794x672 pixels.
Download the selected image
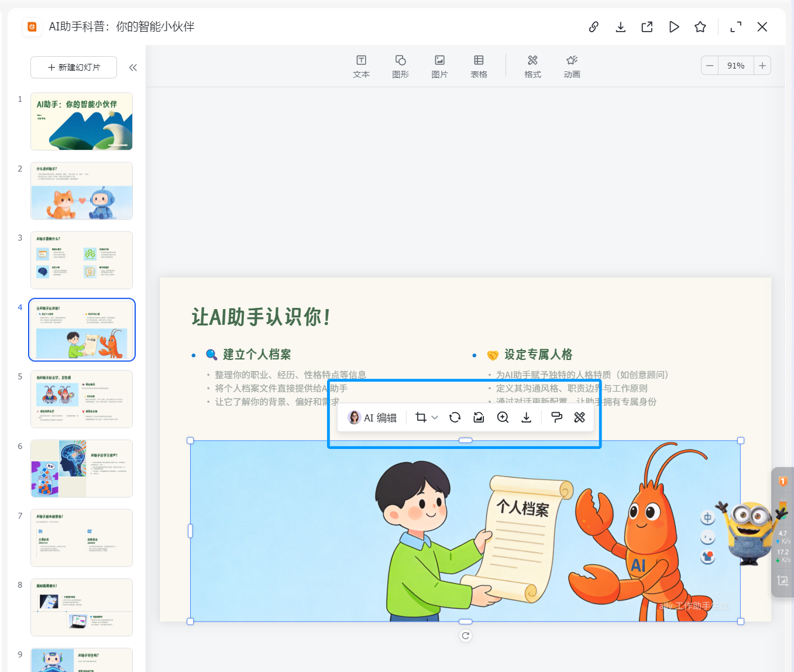(x=527, y=417)
